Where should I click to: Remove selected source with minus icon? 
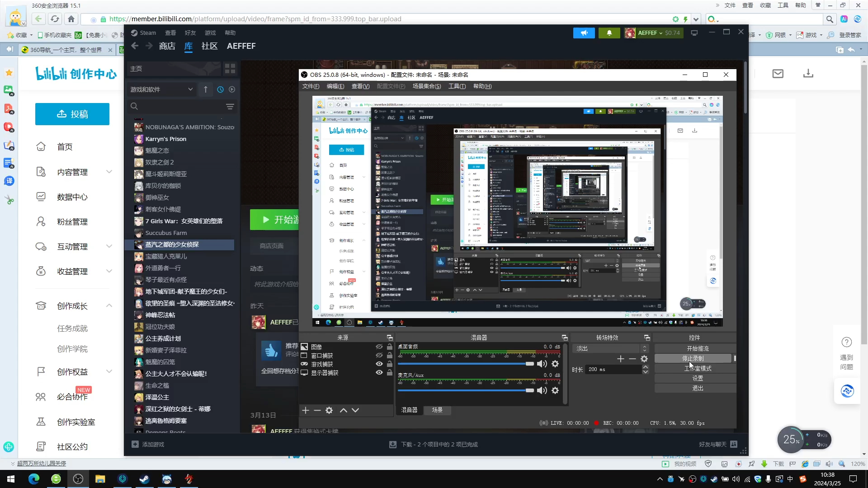pos(317,410)
